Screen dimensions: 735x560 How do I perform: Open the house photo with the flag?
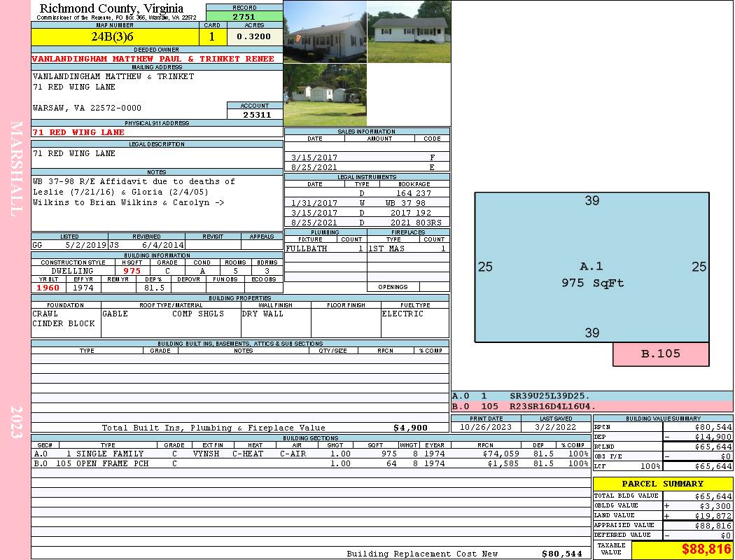point(324,31)
